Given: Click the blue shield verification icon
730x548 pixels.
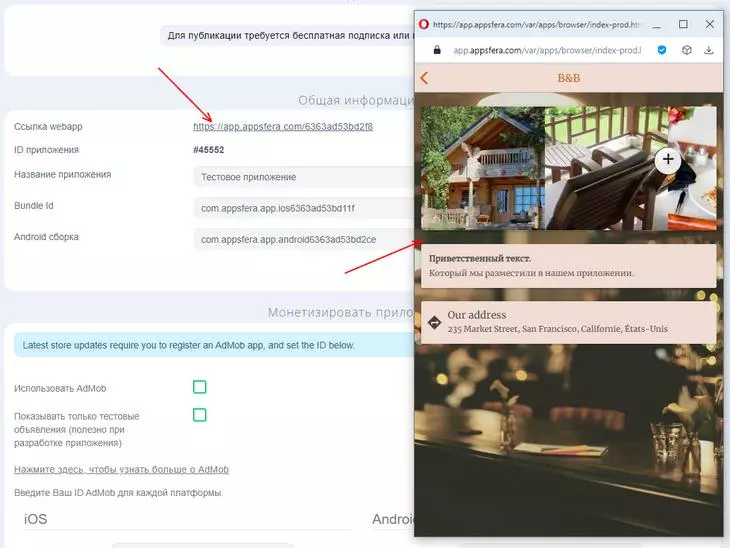Looking at the screenshot, I should 662,50.
